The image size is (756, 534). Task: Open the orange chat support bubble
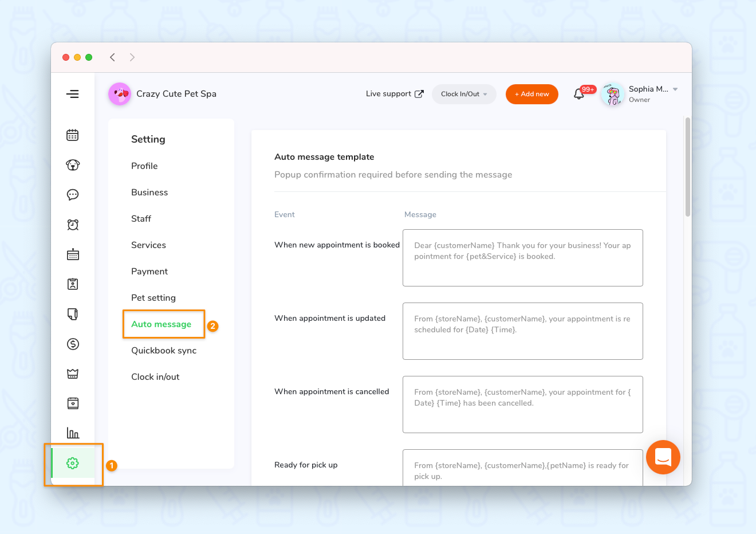tap(663, 457)
